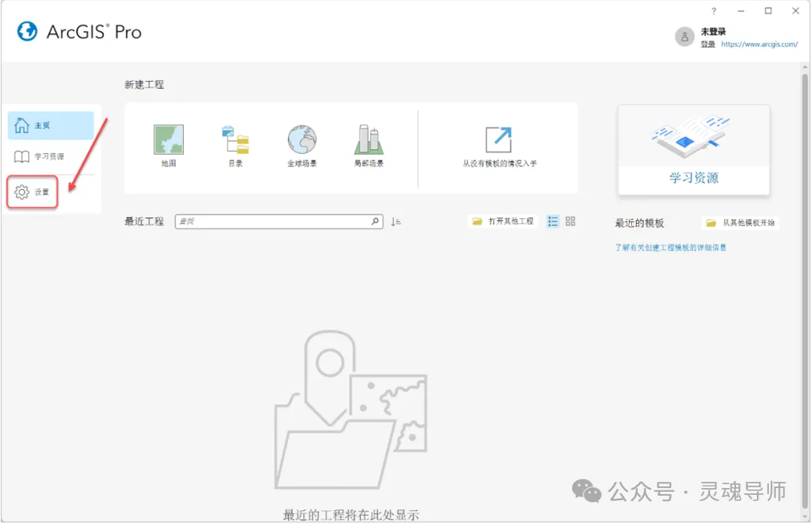Click 打开其他工程 button

(503, 221)
